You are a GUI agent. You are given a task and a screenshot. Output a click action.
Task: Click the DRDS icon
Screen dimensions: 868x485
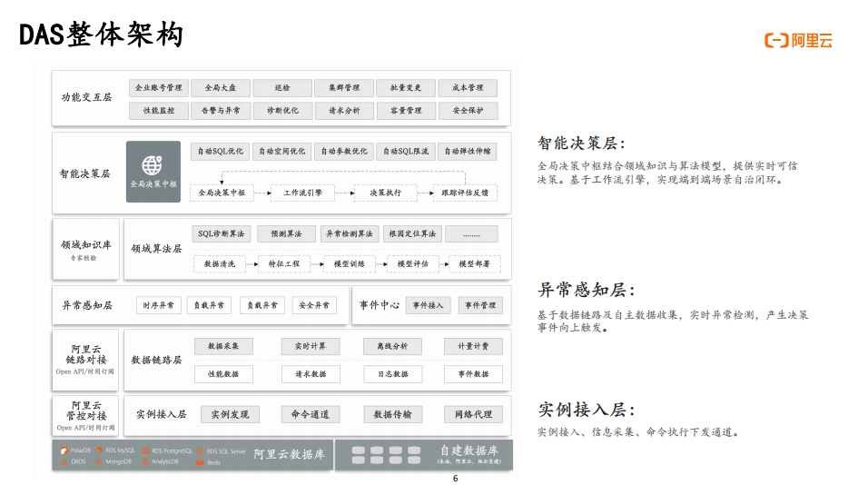point(64,461)
